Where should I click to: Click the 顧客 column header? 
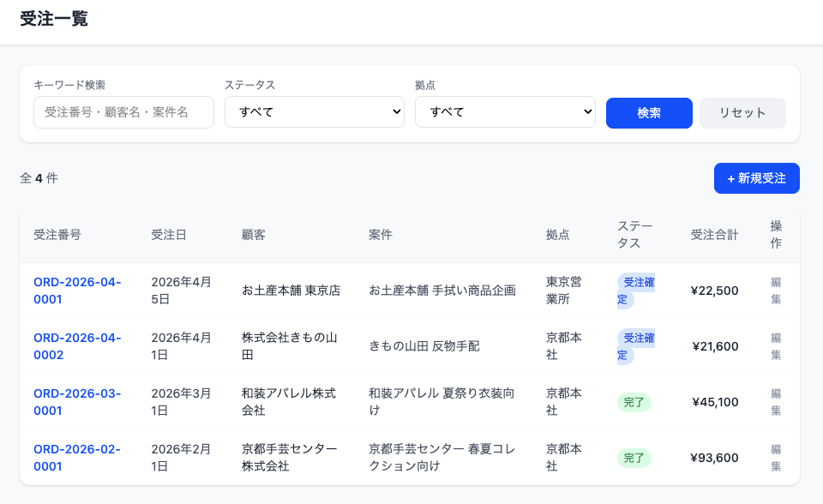254,235
